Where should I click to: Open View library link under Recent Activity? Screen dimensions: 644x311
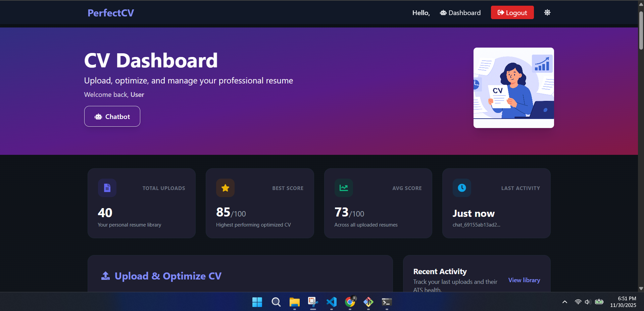click(524, 280)
